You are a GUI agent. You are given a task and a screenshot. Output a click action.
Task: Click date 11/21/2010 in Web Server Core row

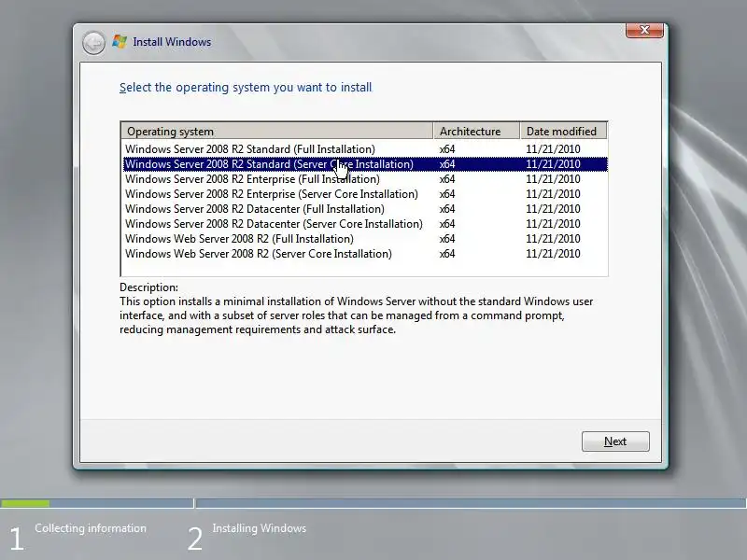pyautogui.click(x=553, y=254)
